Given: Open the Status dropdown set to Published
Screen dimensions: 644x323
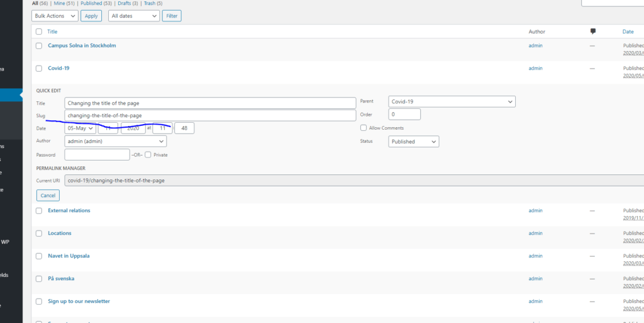Looking at the screenshot, I should (x=413, y=142).
